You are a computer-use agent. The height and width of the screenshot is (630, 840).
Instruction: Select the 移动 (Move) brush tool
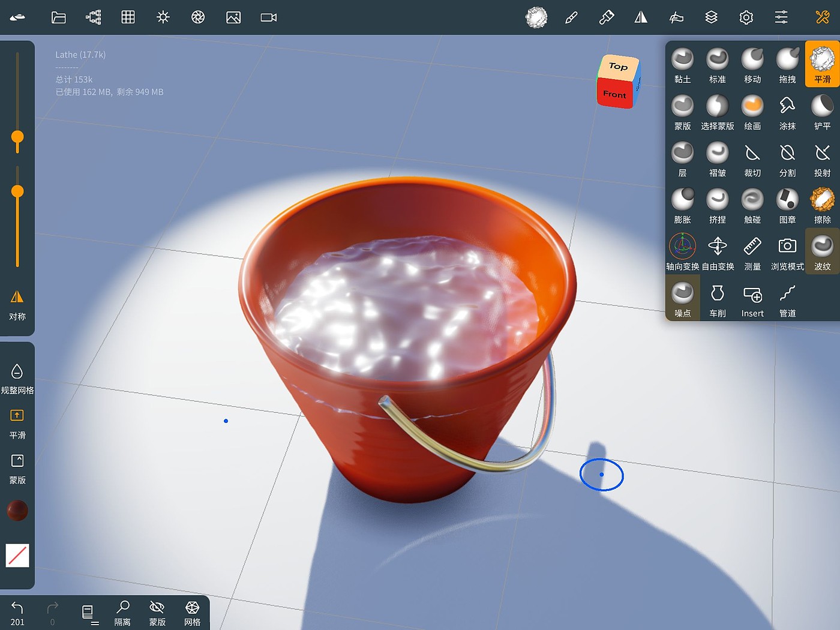752,65
